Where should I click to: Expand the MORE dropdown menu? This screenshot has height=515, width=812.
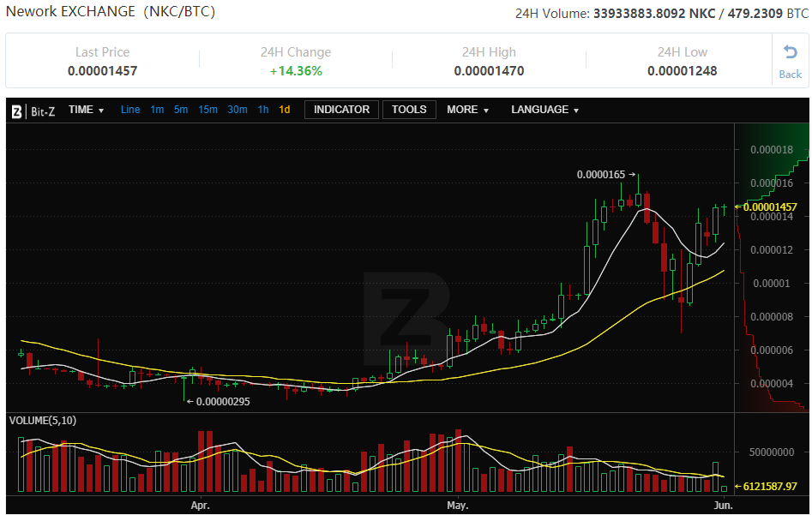point(467,110)
